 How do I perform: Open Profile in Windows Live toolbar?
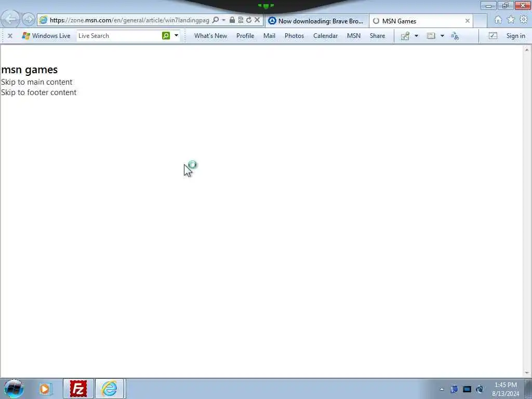coord(245,36)
